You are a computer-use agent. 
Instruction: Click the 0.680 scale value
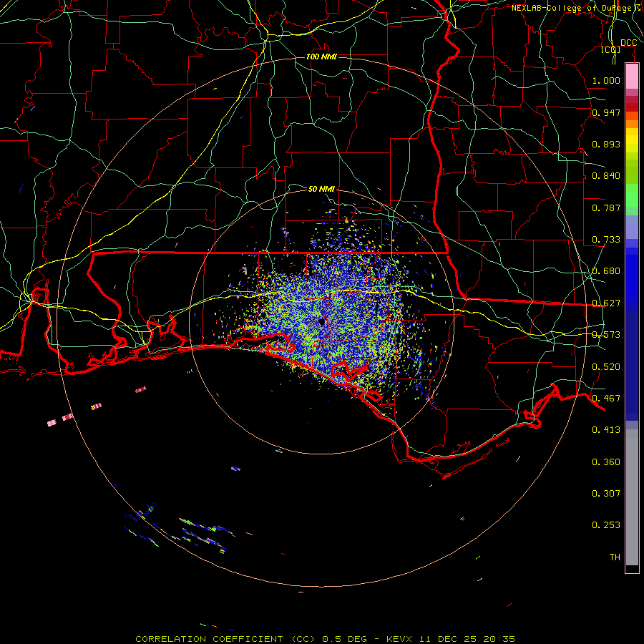pyautogui.click(x=606, y=271)
